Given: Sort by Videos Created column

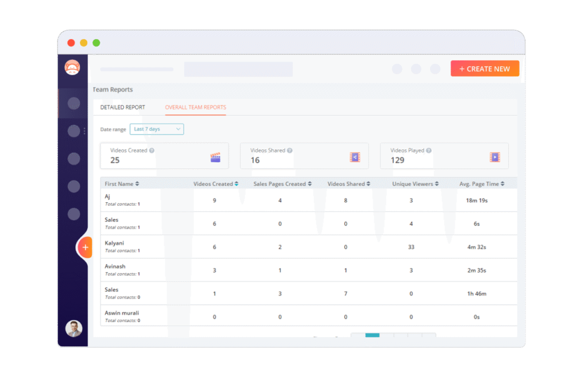Looking at the screenshot, I should click(237, 184).
